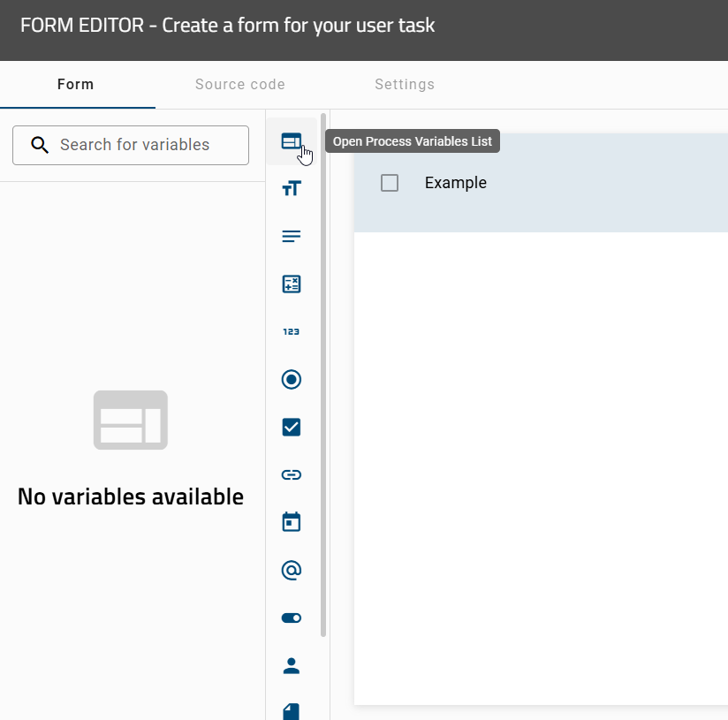Click the Link component icon
Viewport: 728px width, 720px height.
tap(292, 474)
